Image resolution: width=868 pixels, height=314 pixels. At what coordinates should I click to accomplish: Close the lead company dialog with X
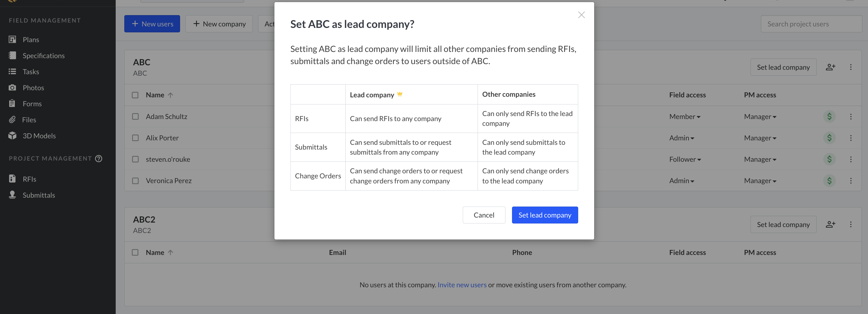[x=581, y=15]
